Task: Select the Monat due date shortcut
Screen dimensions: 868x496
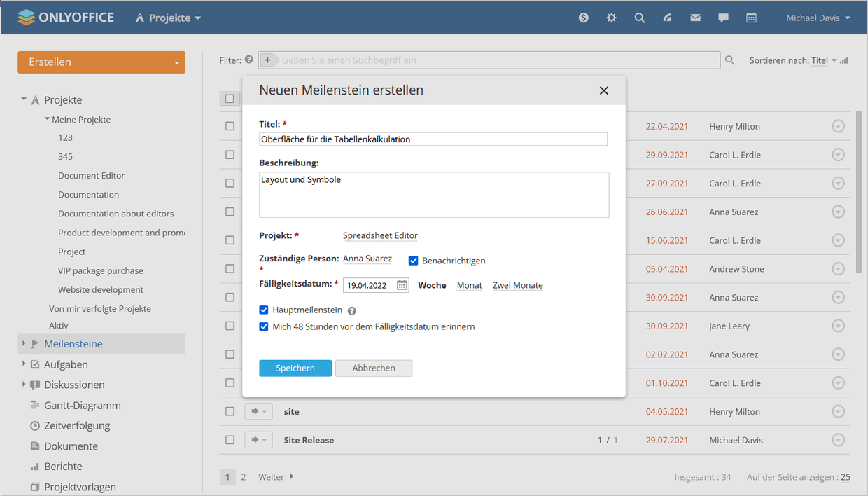Action: (470, 285)
